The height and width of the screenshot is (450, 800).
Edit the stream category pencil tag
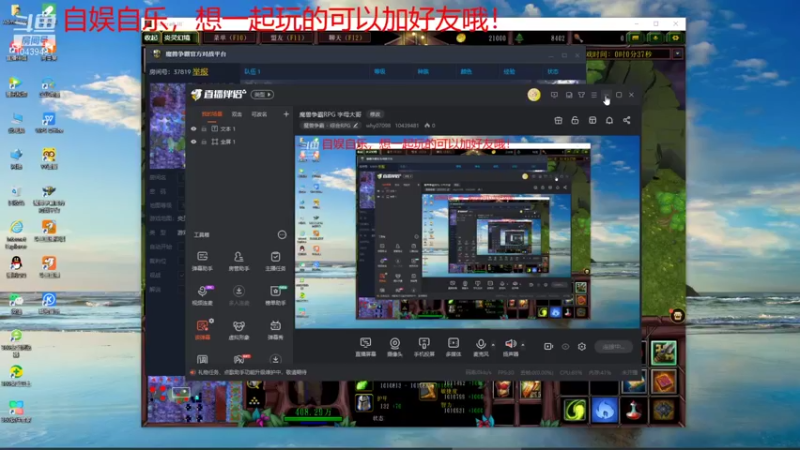pyautogui.click(x=331, y=126)
